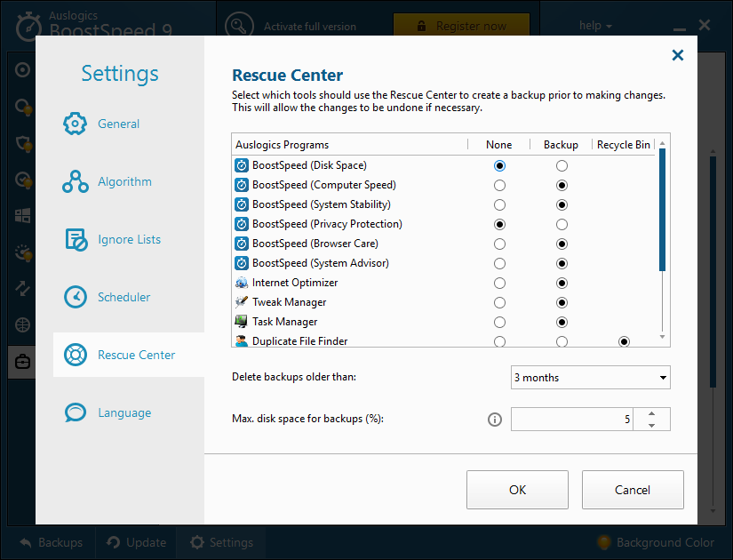
Task: Increase max disk space percentage
Action: (651, 413)
